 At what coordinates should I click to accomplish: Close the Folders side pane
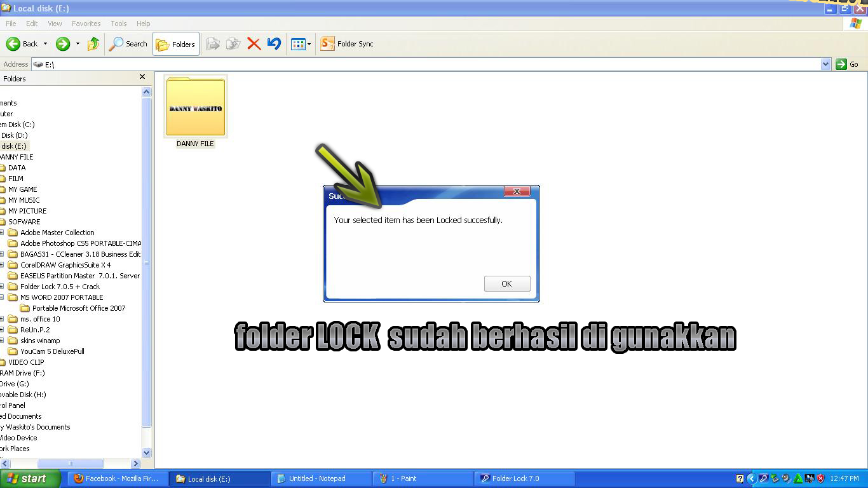point(142,77)
